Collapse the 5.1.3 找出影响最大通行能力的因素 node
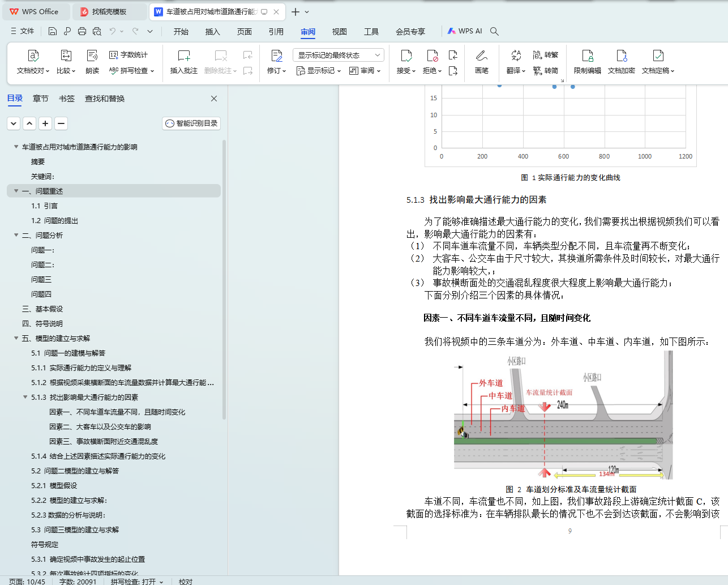Viewport: 728px width, 585px height. click(25, 397)
